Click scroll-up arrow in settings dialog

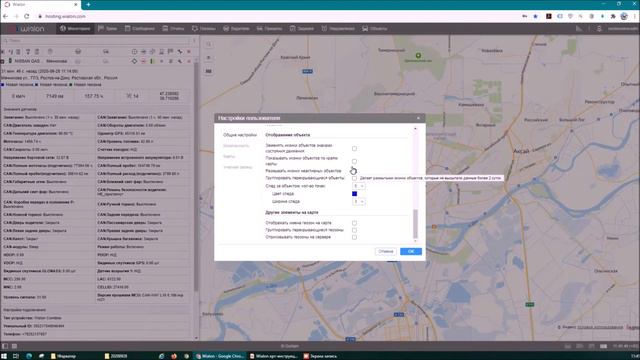tap(416, 129)
